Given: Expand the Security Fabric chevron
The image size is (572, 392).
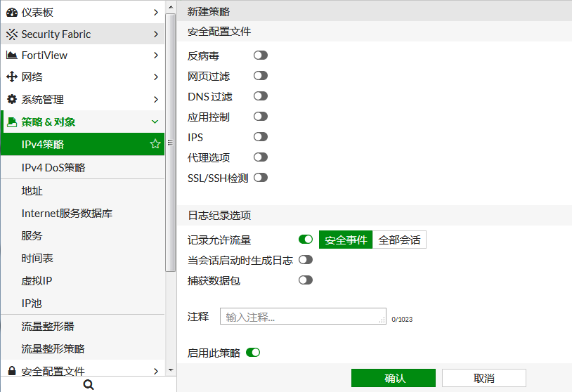Looking at the screenshot, I should click(156, 34).
